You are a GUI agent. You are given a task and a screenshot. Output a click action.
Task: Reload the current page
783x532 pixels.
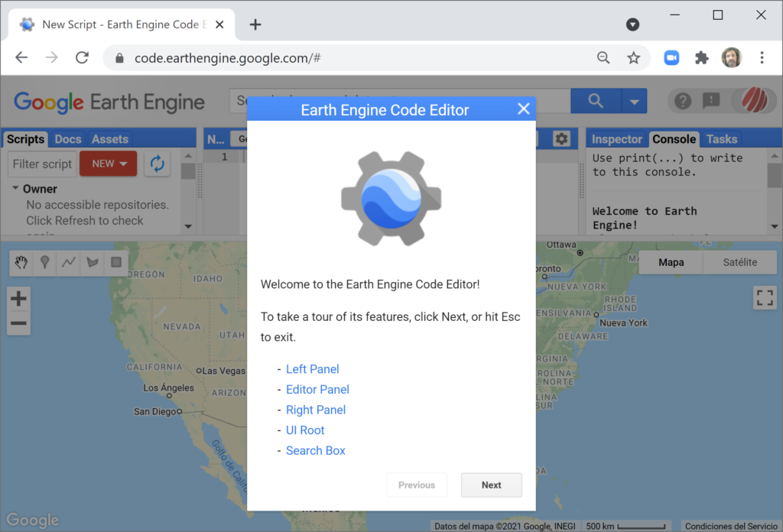click(x=83, y=58)
